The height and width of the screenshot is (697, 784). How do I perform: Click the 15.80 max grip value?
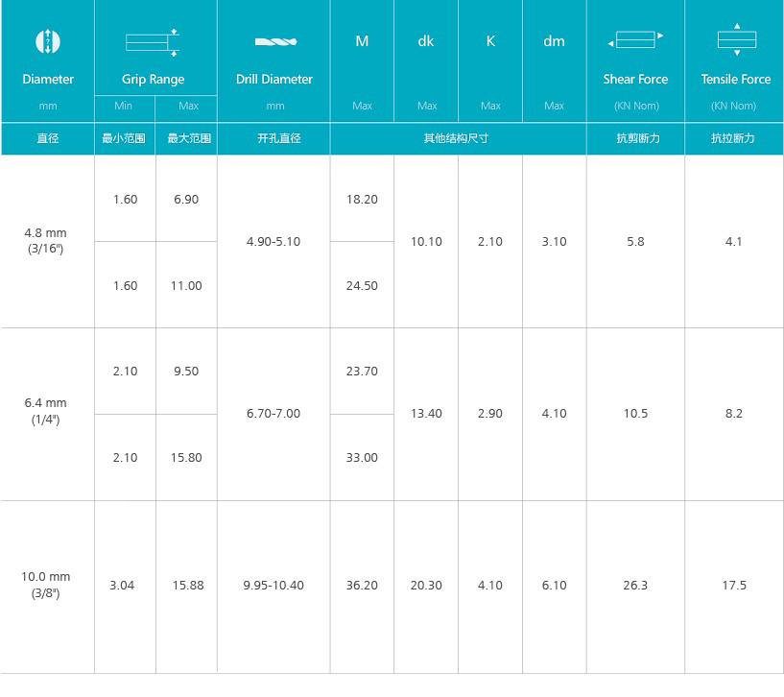(x=186, y=457)
